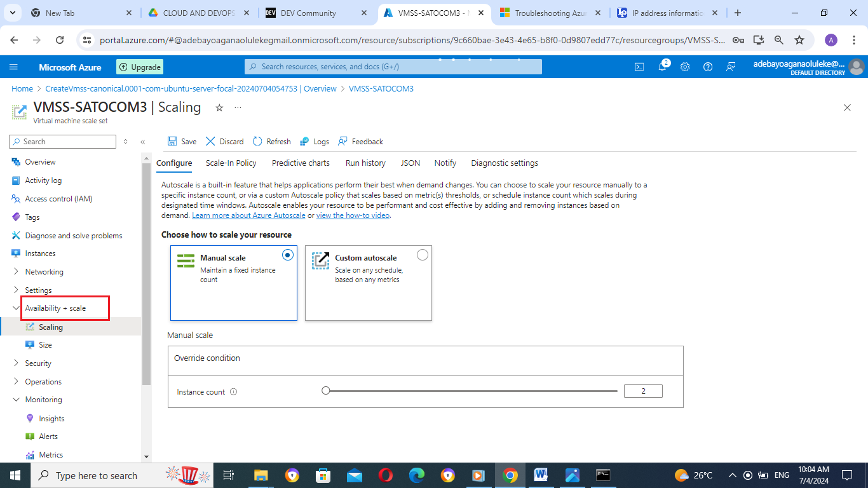
Task: Open the feedback icon in Azure header
Action: click(x=731, y=67)
